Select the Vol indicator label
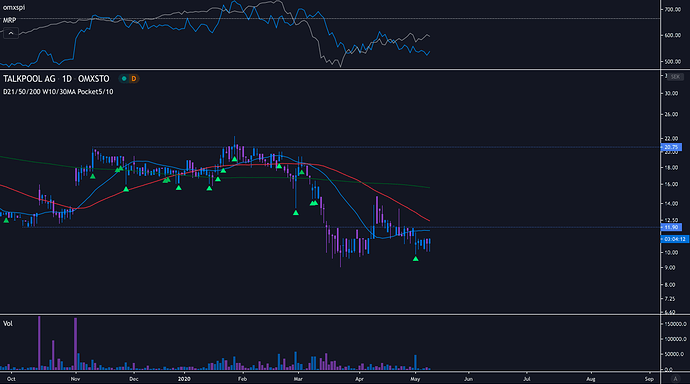The height and width of the screenshot is (384, 690). point(8,324)
